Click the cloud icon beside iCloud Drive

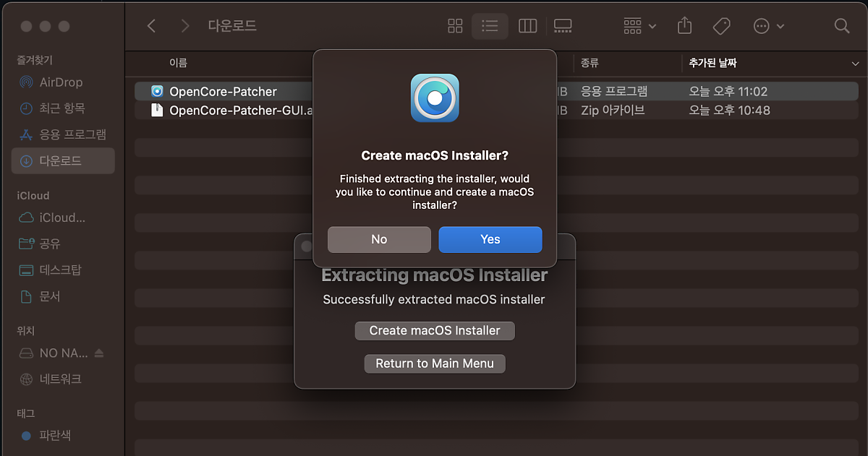(x=26, y=218)
